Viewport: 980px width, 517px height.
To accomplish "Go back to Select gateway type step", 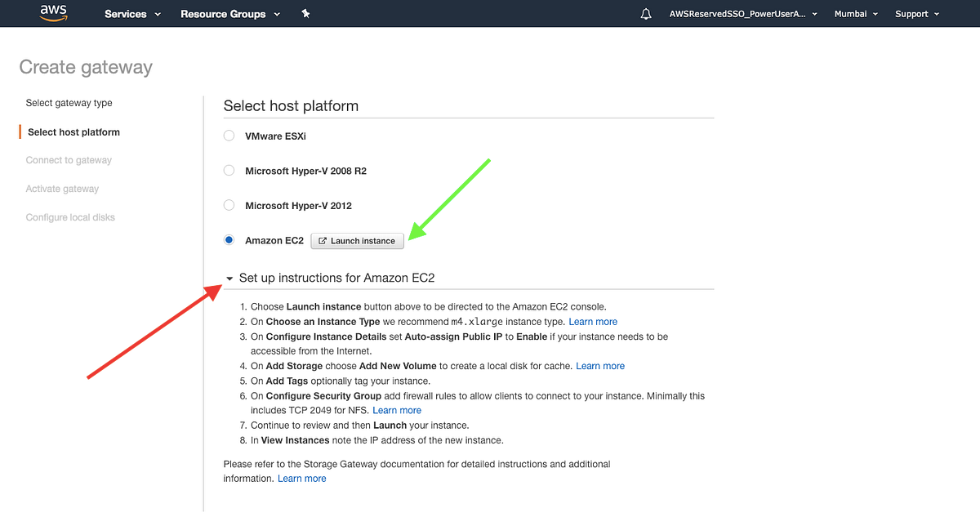I will 69,102.
